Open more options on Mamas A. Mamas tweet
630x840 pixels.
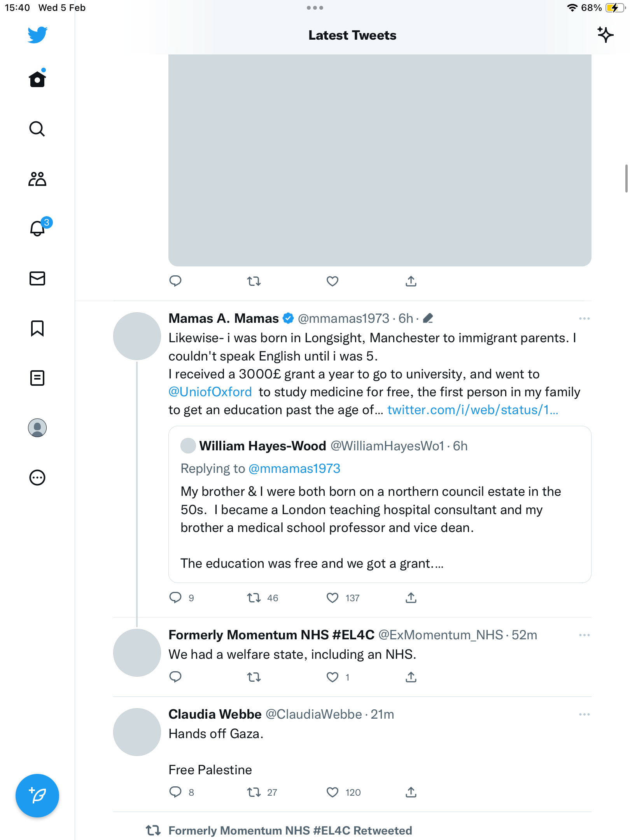(x=584, y=318)
